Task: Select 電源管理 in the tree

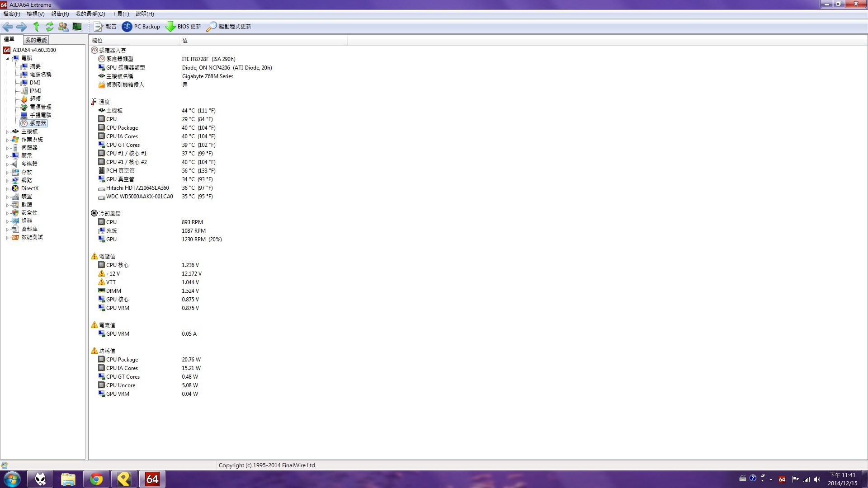Action: click(x=41, y=107)
